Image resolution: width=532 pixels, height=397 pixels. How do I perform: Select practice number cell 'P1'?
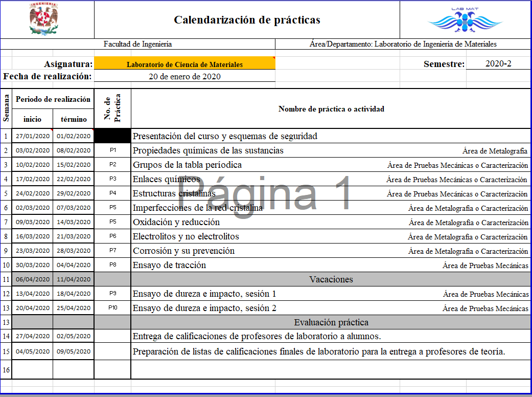pyautogui.click(x=112, y=150)
